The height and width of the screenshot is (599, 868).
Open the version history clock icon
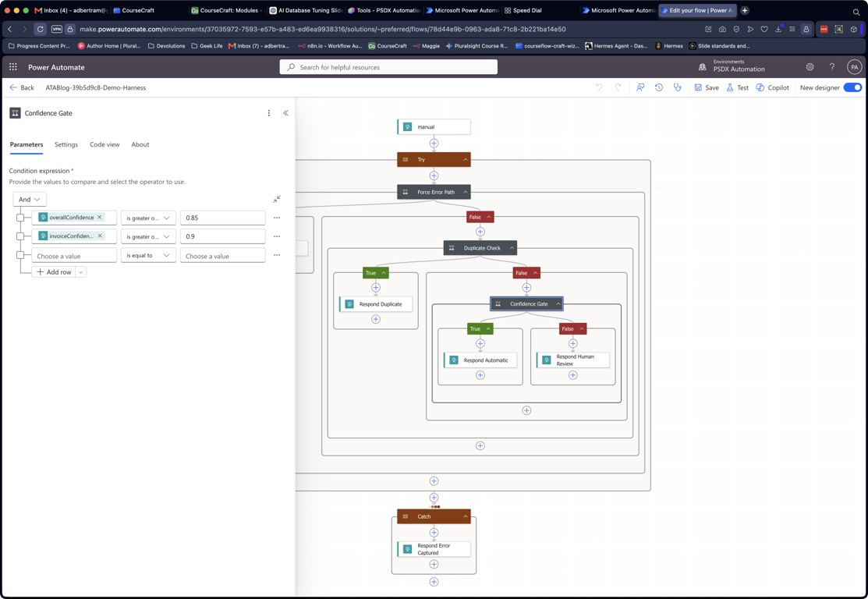[x=659, y=87]
